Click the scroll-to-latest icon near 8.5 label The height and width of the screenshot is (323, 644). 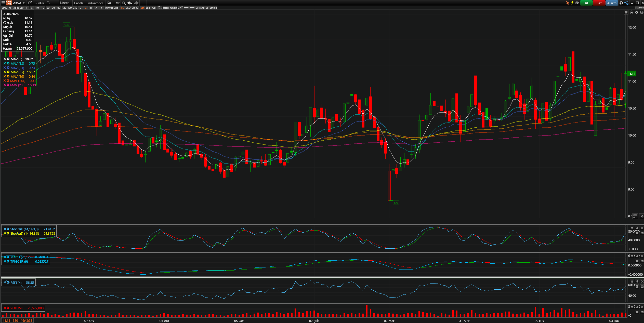point(635,216)
